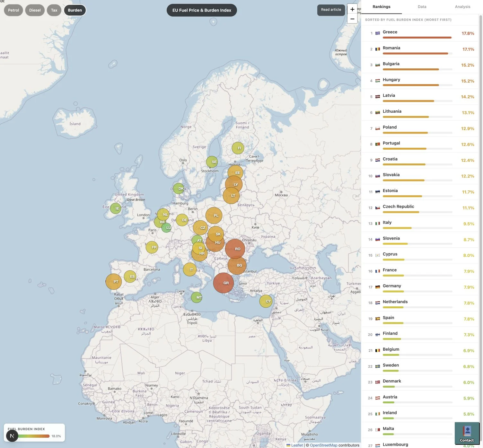483x448 pixels.
Task: Click the DK map marker
Action: [x=179, y=189]
